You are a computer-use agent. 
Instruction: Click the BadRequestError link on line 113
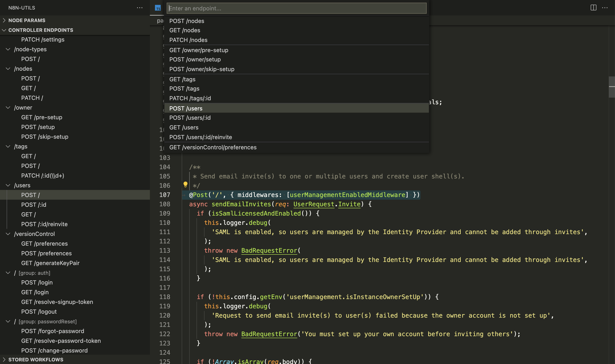tap(269, 250)
